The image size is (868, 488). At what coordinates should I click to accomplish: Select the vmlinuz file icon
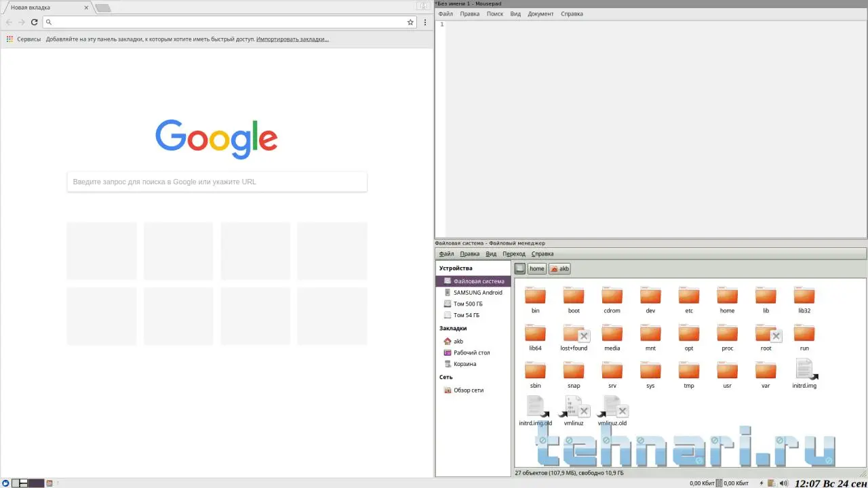tap(574, 406)
